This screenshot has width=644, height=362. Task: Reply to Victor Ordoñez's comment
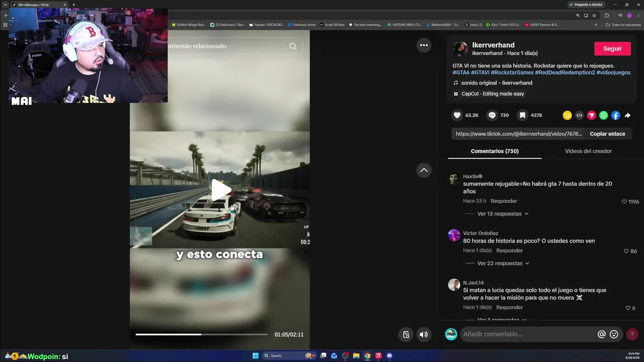click(x=509, y=250)
